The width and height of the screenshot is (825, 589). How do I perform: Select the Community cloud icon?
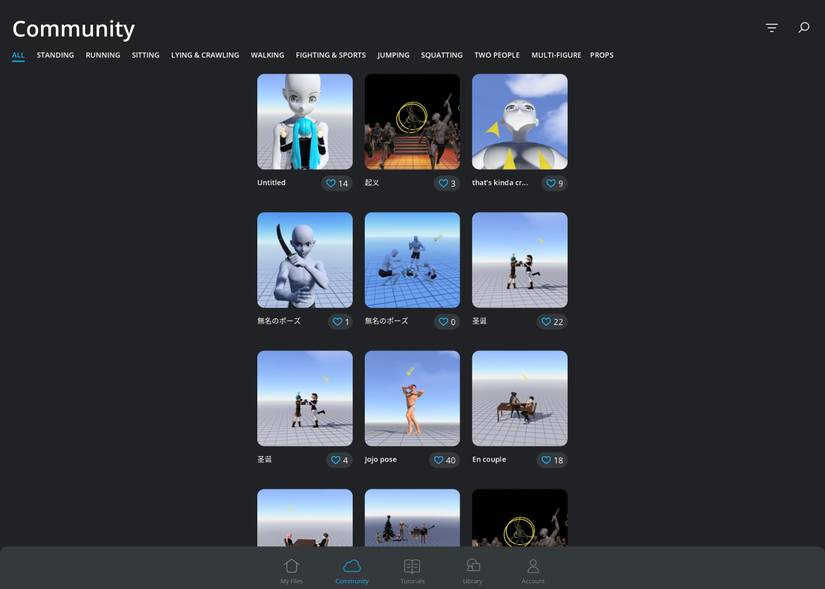351,565
